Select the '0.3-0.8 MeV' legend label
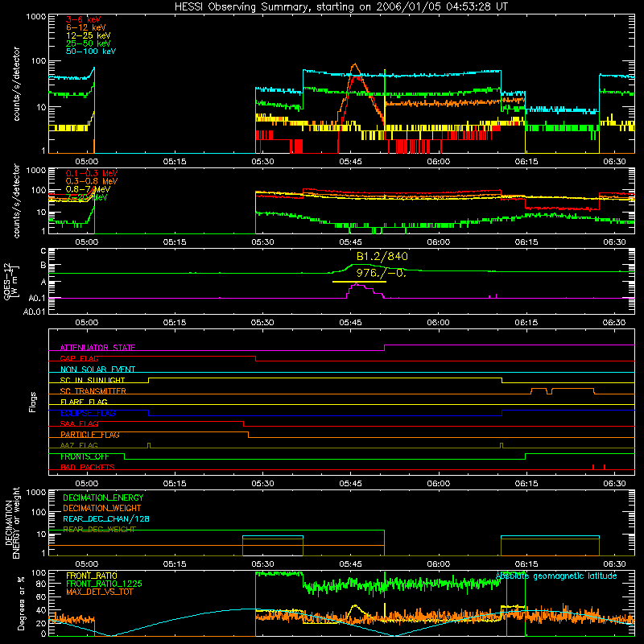Viewport: 644px width, 644px height. click(x=92, y=181)
